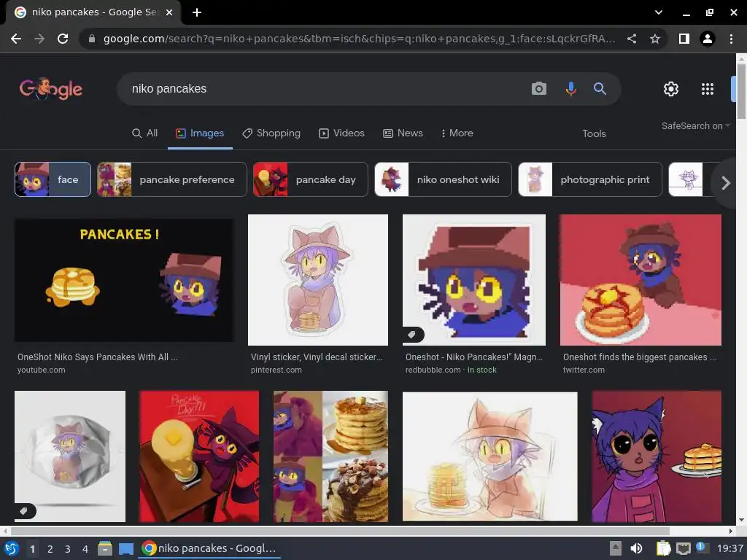Bookmark this page with the star icon
747x560 pixels.
[655, 39]
